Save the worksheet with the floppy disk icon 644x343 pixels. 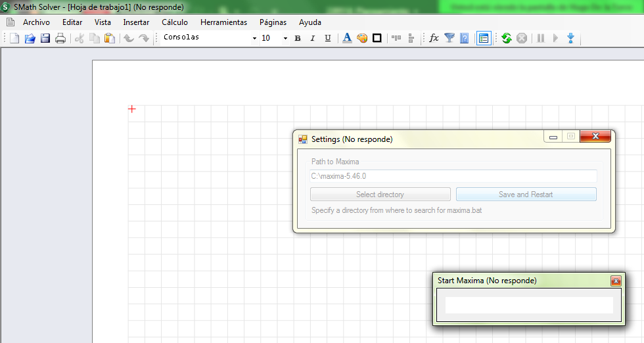click(x=45, y=38)
